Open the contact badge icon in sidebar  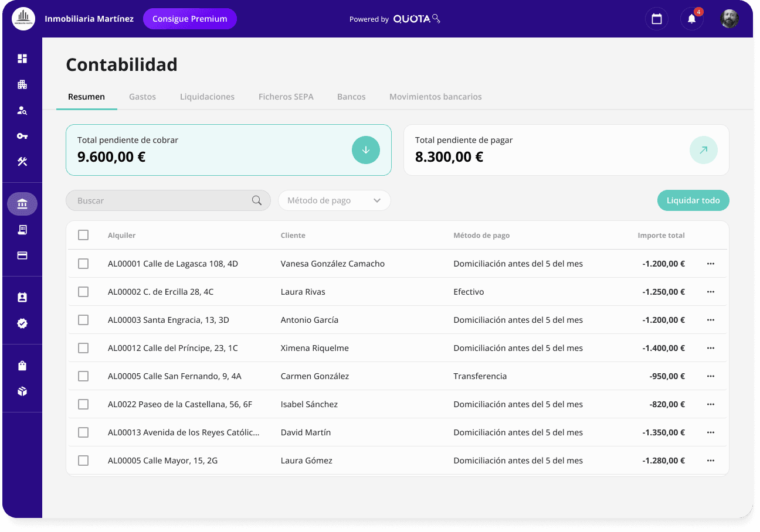tap(22, 298)
